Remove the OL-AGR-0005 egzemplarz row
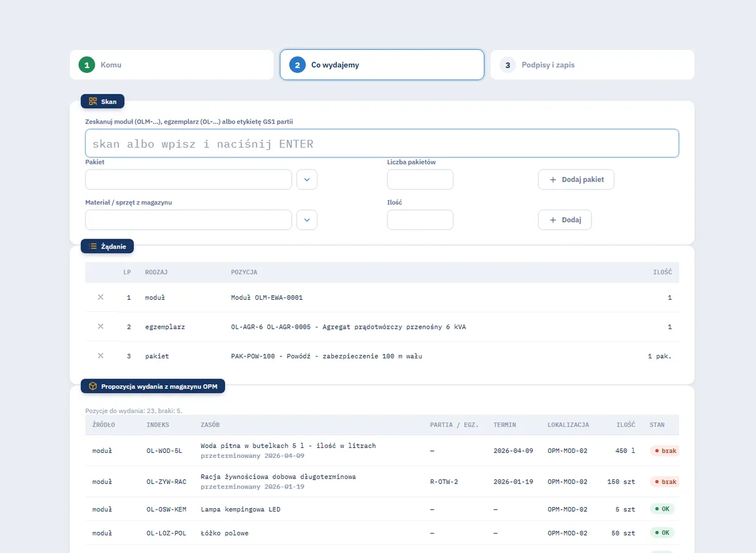Viewport: 756px width, 553px height. click(x=100, y=327)
